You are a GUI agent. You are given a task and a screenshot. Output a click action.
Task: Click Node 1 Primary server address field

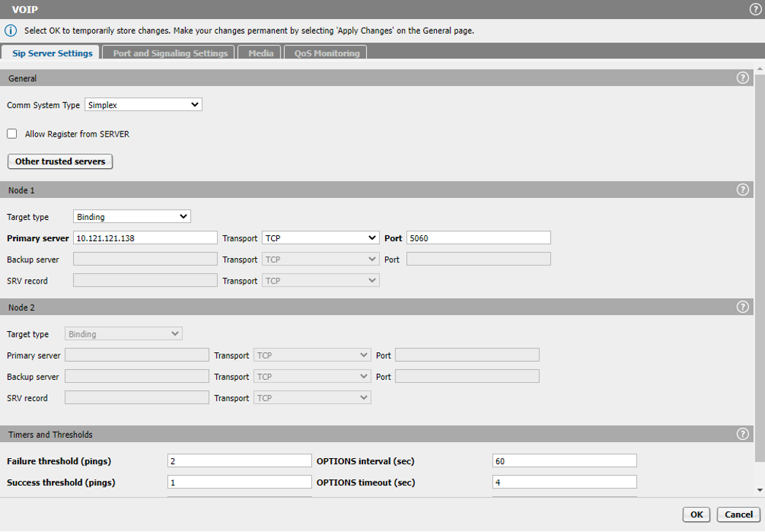(145, 237)
